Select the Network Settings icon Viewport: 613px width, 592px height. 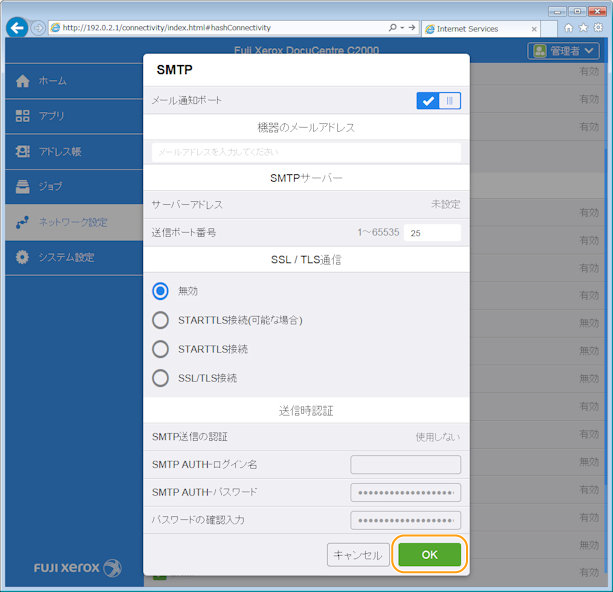point(23,222)
